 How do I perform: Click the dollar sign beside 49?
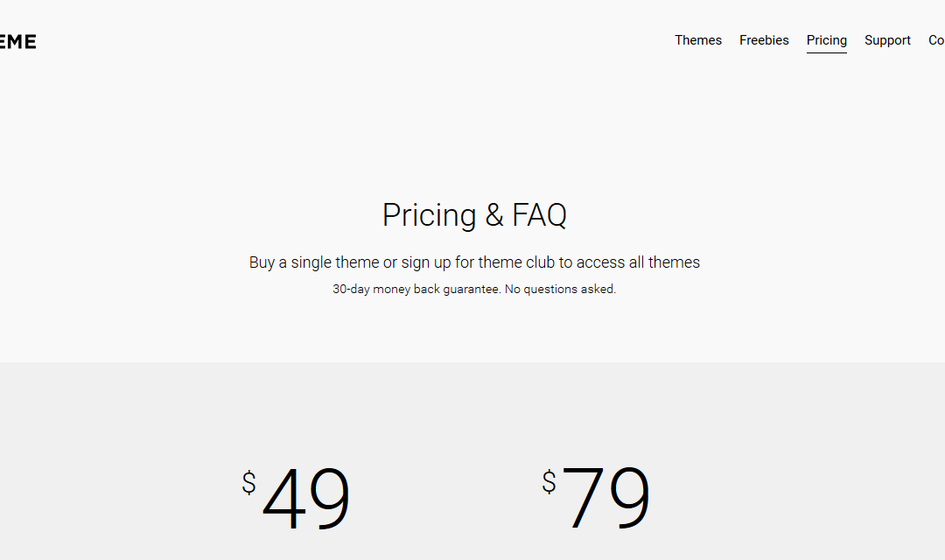point(248,483)
